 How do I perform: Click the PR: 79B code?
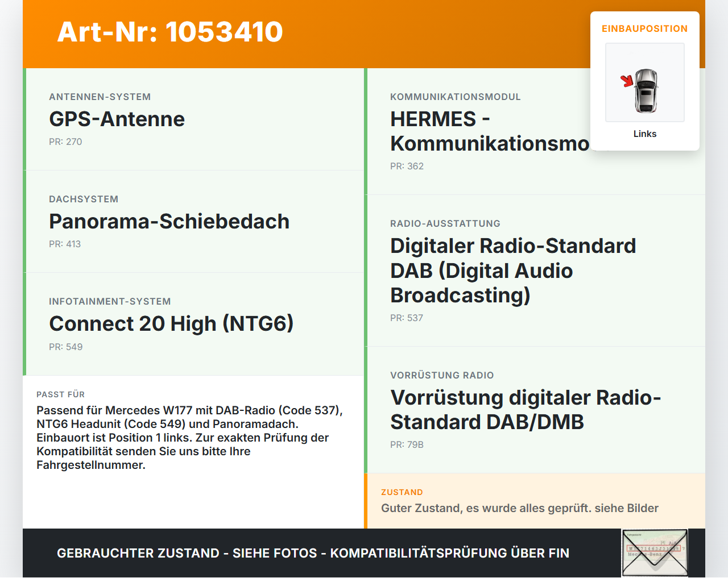[407, 444]
